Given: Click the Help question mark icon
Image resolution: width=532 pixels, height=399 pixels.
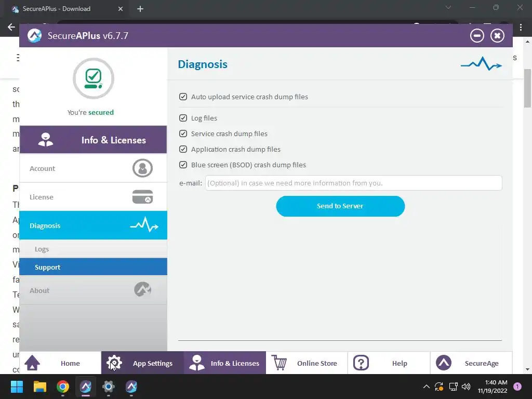Looking at the screenshot, I should pyautogui.click(x=361, y=363).
